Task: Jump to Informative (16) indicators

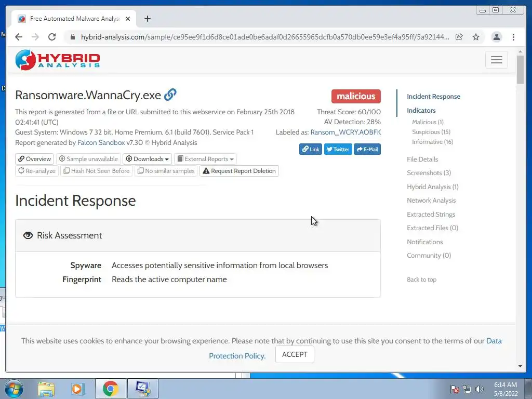Action: click(433, 141)
